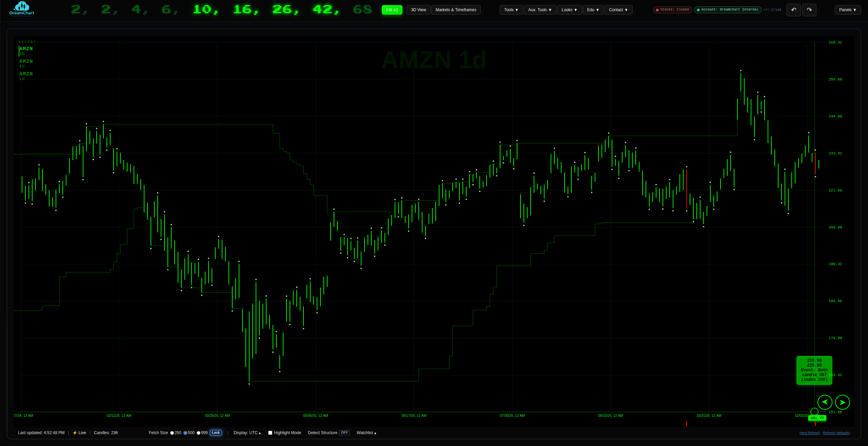
Task: Open the Aux. Tools dropdown
Action: [540, 10]
